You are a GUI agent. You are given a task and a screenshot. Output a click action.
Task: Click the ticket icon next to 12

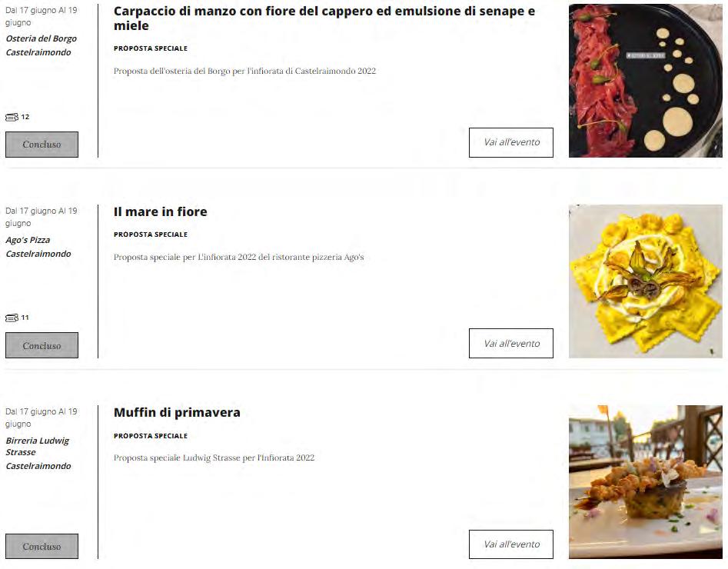point(12,117)
